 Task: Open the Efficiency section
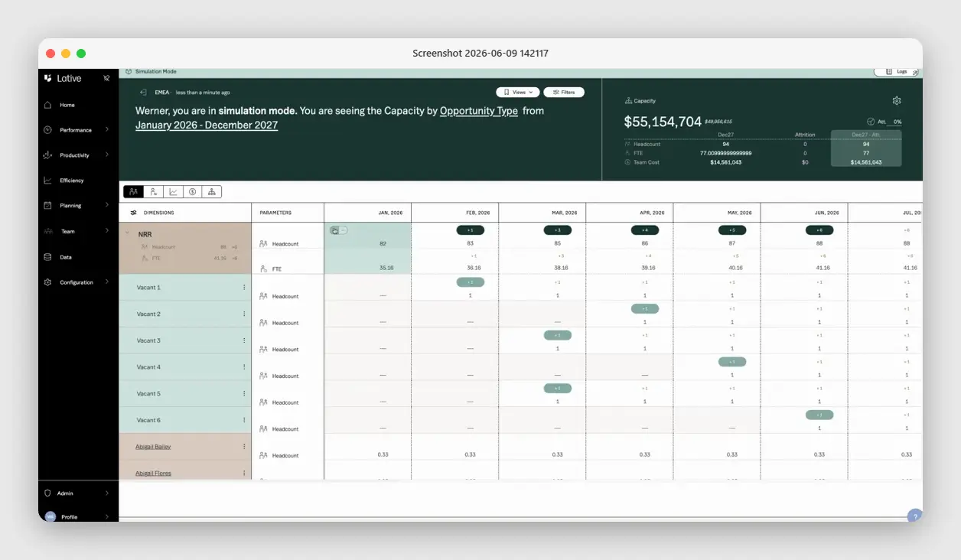tap(72, 181)
